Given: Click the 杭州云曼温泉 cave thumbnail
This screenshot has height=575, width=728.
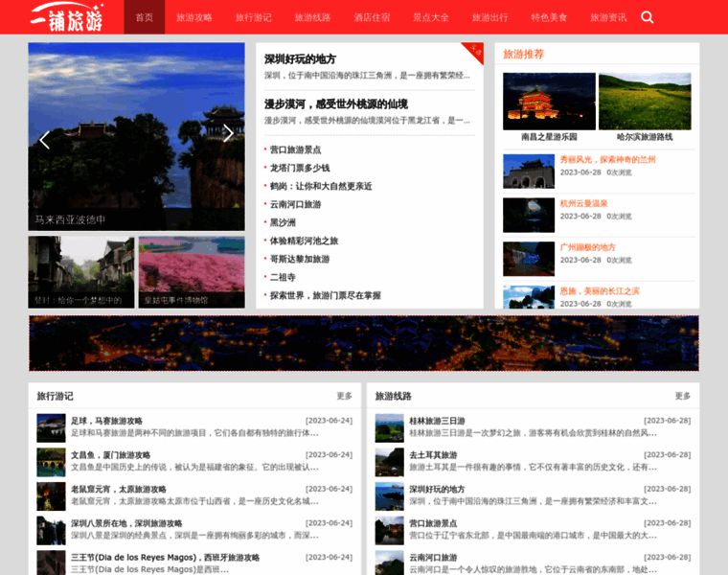Looking at the screenshot, I should pos(529,215).
